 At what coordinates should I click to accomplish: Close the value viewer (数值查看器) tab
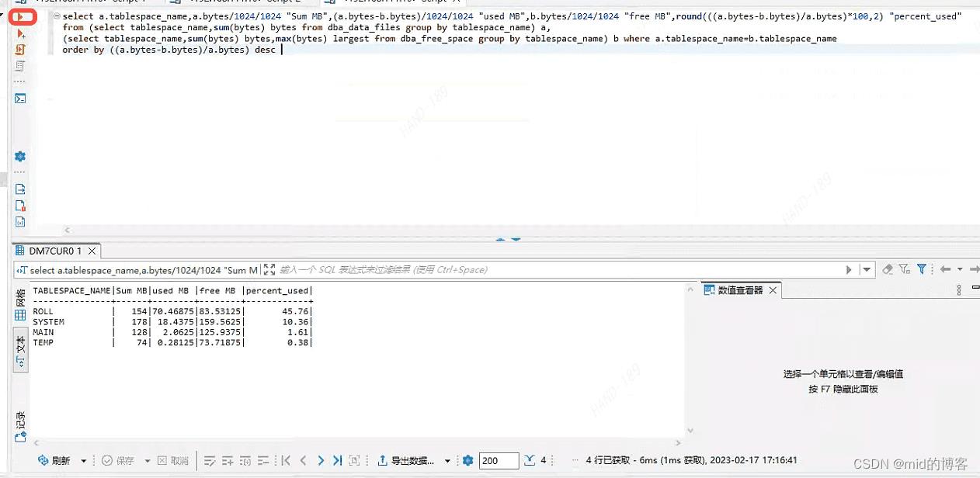[x=773, y=290]
